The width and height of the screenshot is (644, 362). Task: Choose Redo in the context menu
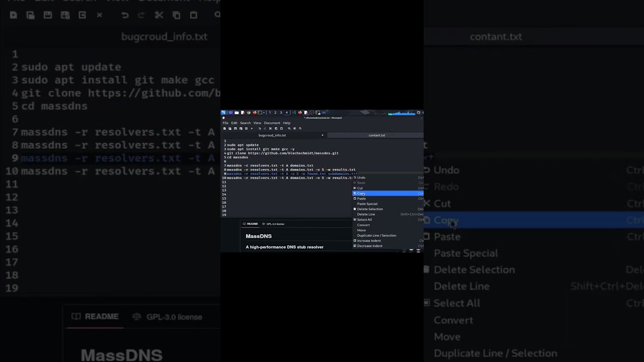[x=387, y=183]
